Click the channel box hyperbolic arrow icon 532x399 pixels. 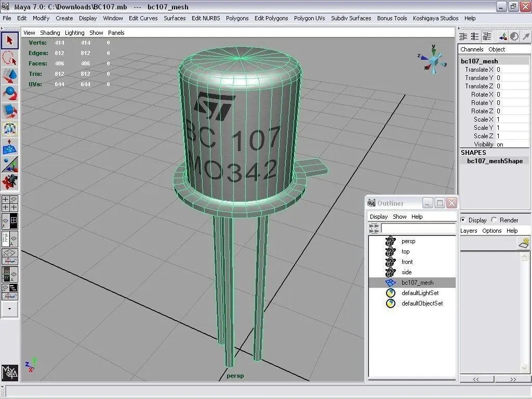[526, 36]
